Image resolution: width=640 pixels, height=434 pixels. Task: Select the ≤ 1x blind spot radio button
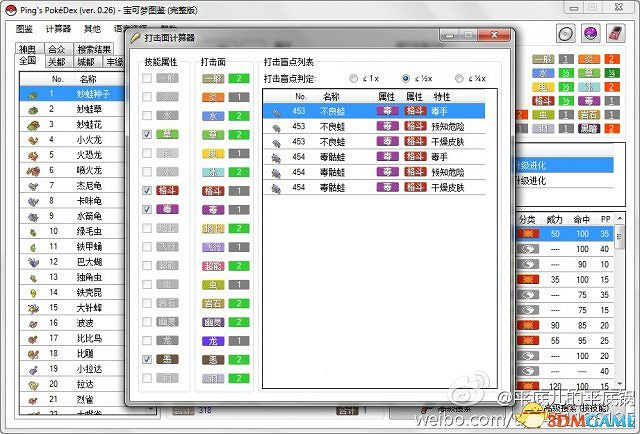(353, 78)
